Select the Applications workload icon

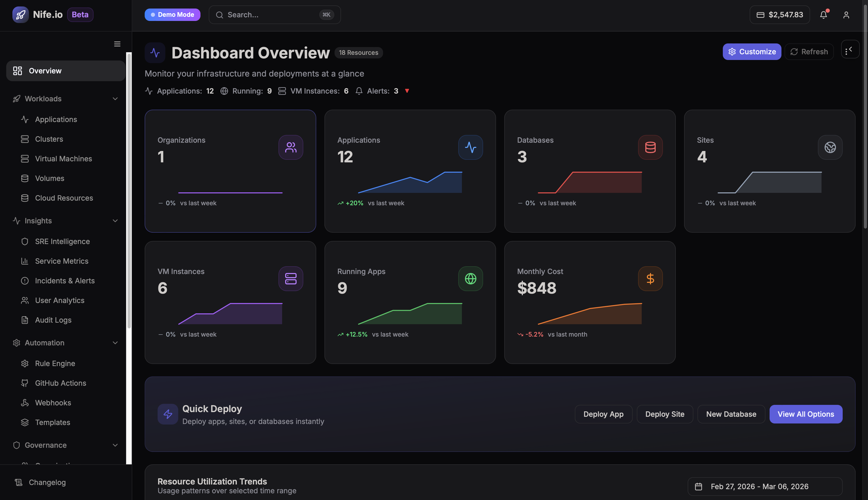[x=25, y=119]
